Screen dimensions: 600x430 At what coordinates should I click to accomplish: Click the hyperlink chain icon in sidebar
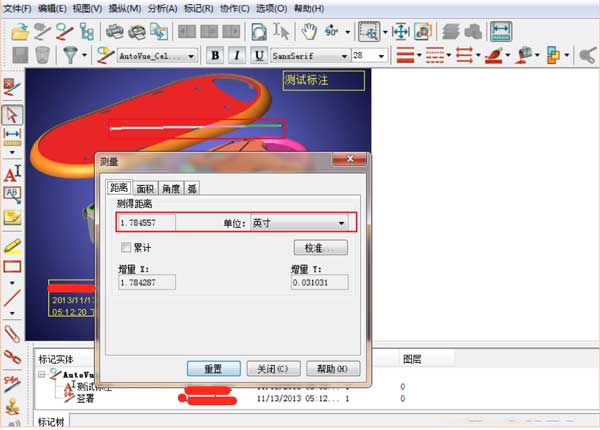12,357
